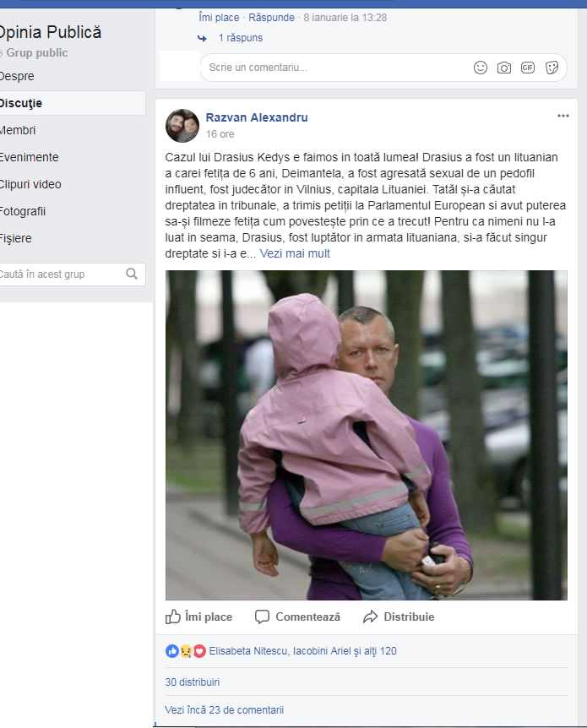Like the post with Îmi place

coord(198,617)
